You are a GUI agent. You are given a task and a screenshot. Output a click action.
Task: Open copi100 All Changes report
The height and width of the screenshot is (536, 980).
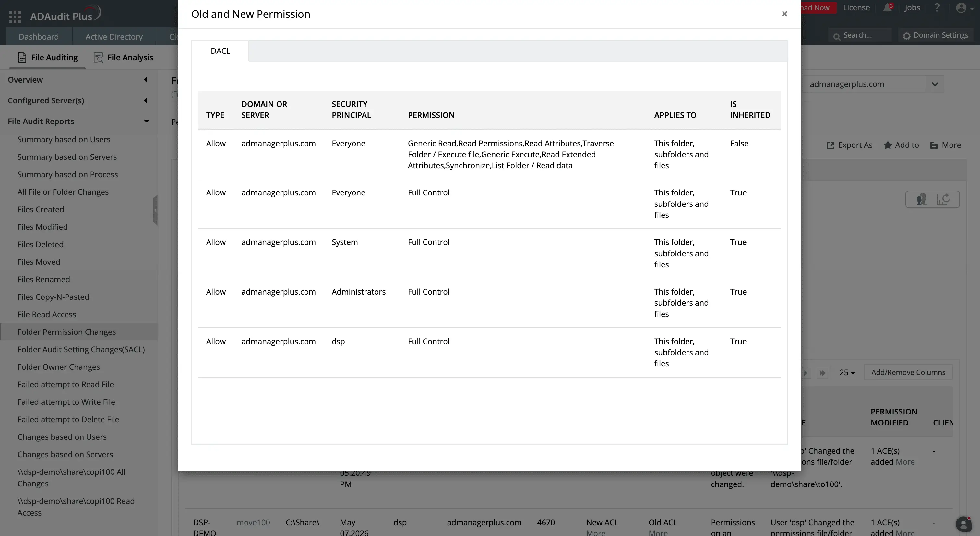(x=71, y=478)
